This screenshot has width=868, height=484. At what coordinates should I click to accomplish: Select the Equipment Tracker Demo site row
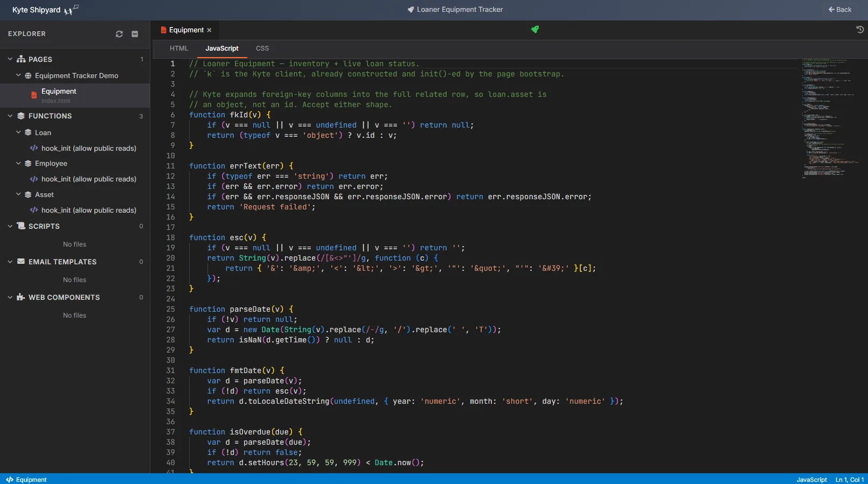(x=75, y=76)
